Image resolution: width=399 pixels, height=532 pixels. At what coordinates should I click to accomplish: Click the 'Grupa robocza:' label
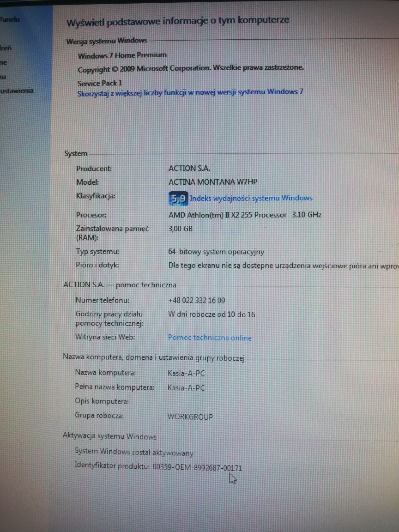click(x=99, y=416)
